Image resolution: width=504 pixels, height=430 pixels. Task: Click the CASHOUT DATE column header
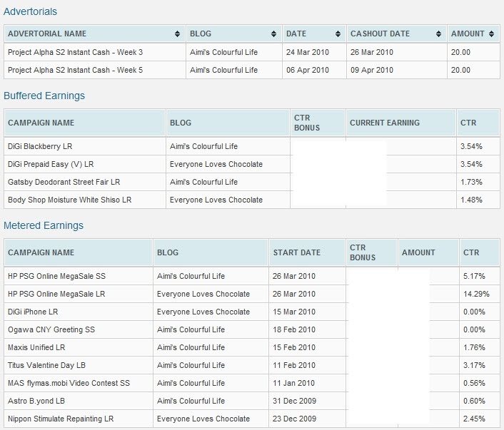pyautogui.click(x=397, y=34)
